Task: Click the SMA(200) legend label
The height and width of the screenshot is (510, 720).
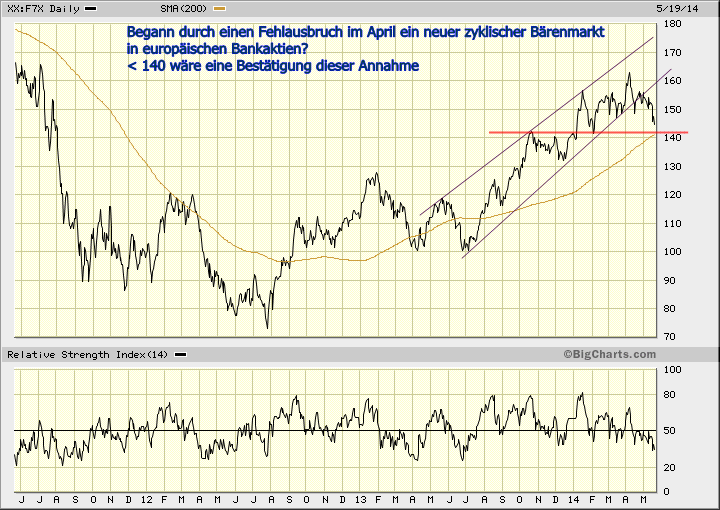Action: pyautogui.click(x=184, y=9)
